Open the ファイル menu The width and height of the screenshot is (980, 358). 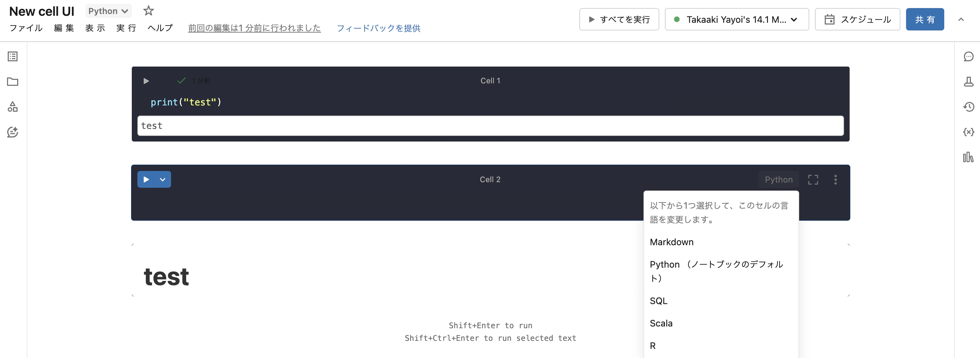26,28
